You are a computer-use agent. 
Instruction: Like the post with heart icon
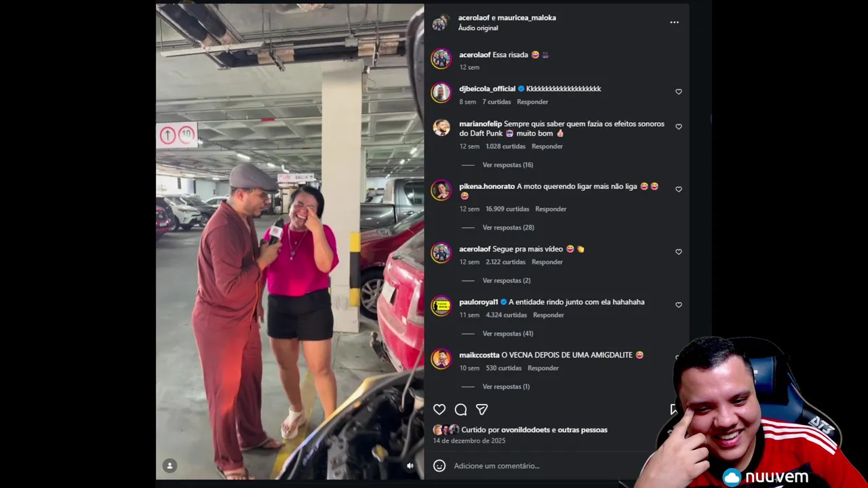coord(439,409)
